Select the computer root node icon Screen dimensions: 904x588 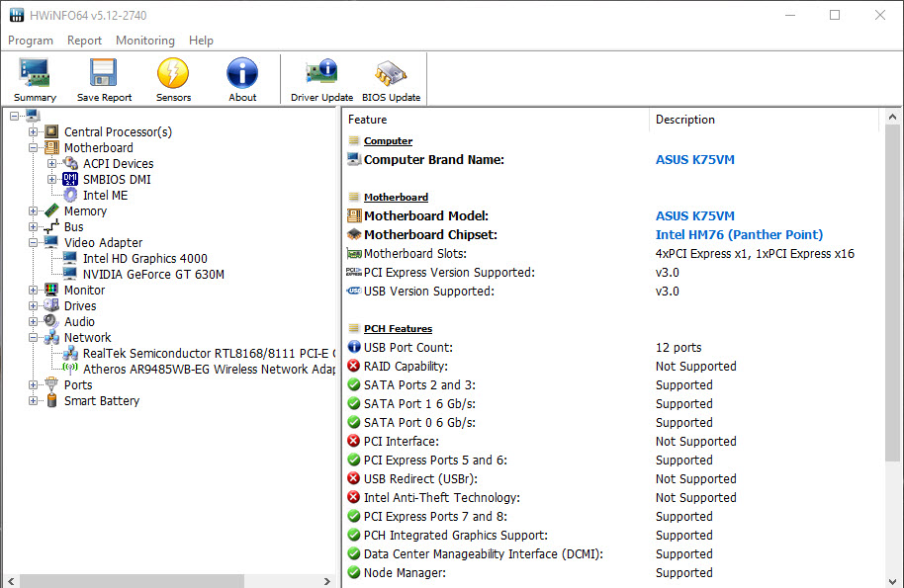coord(33,116)
